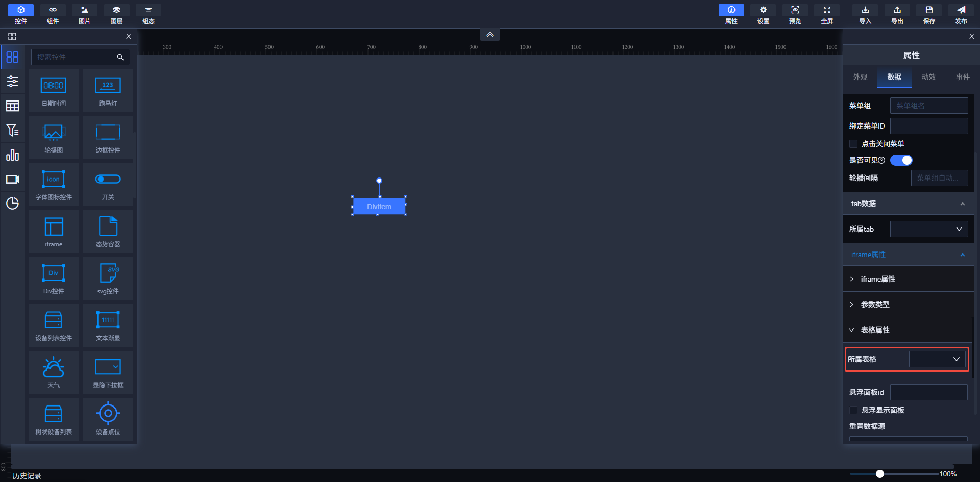Screen dimensions: 980x482
Task: Pick the 设备列表控件 device list widget
Action: point(54,325)
